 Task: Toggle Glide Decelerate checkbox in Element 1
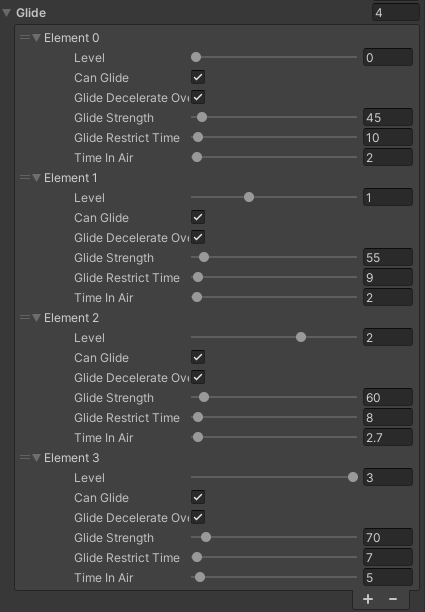[198, 237]
